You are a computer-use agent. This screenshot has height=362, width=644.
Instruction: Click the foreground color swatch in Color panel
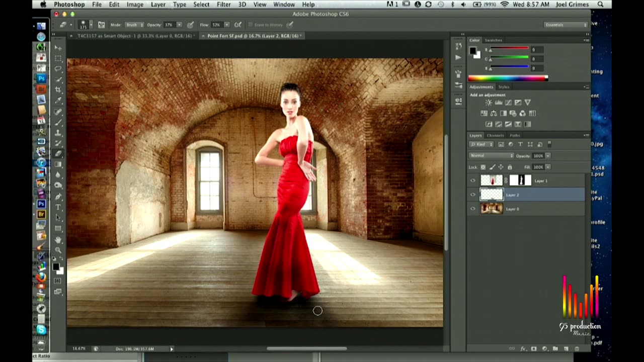[473, 51]
